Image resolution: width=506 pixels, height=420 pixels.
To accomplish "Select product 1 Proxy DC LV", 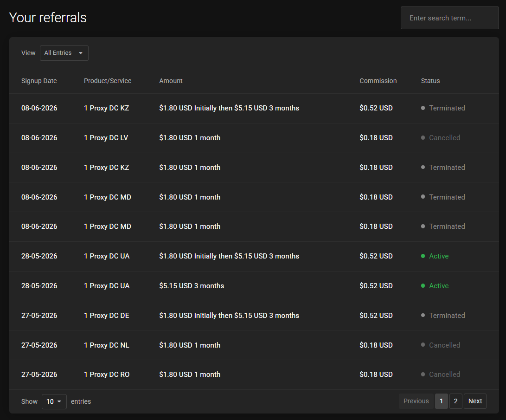I will [x=106, y=138].
